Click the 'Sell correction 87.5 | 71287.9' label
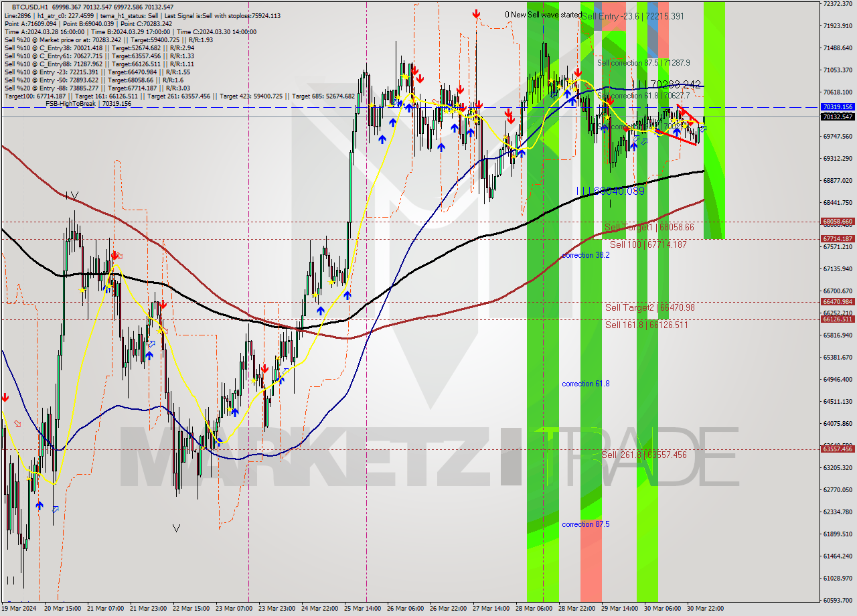 click(643, 62)
